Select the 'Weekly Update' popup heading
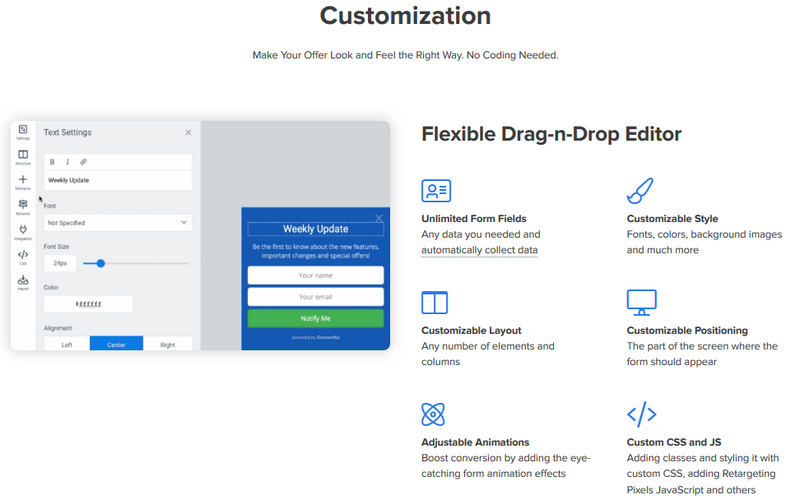The height and width of the screenshot is (500, 800). [x=316, y=229]
